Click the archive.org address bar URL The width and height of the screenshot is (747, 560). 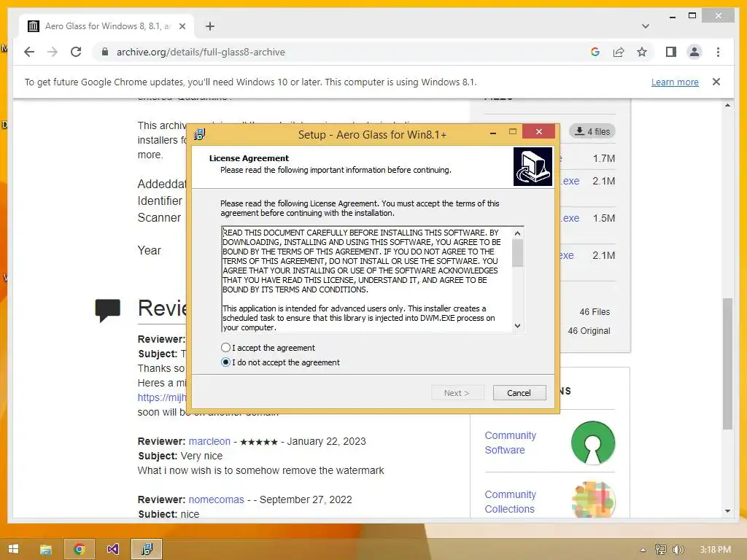(201, 52)
